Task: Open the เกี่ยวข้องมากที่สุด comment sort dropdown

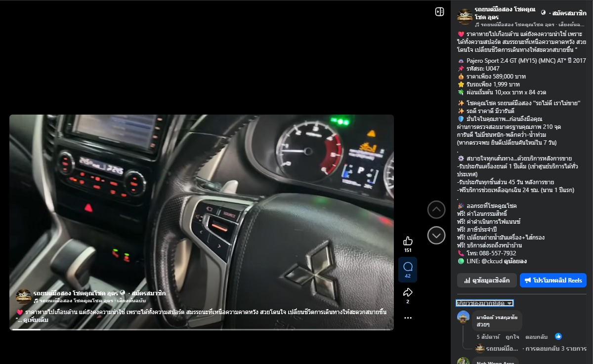Action: coord(485,303)
